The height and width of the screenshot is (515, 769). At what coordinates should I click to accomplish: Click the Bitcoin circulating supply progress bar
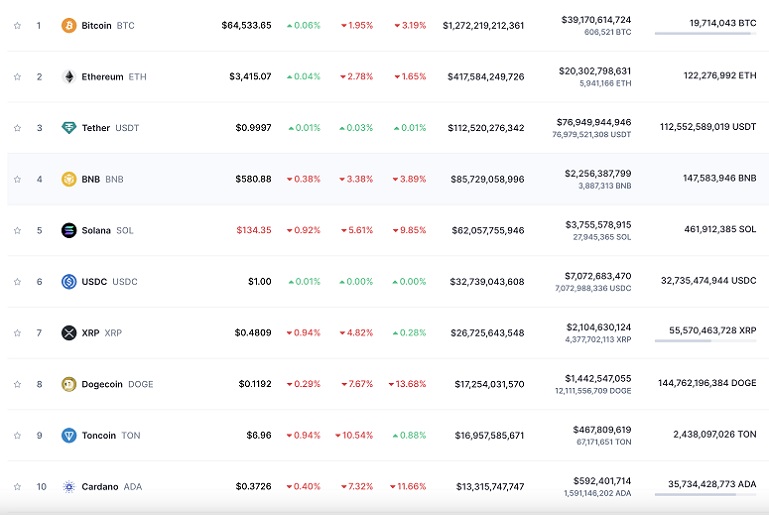click(705, 34)
